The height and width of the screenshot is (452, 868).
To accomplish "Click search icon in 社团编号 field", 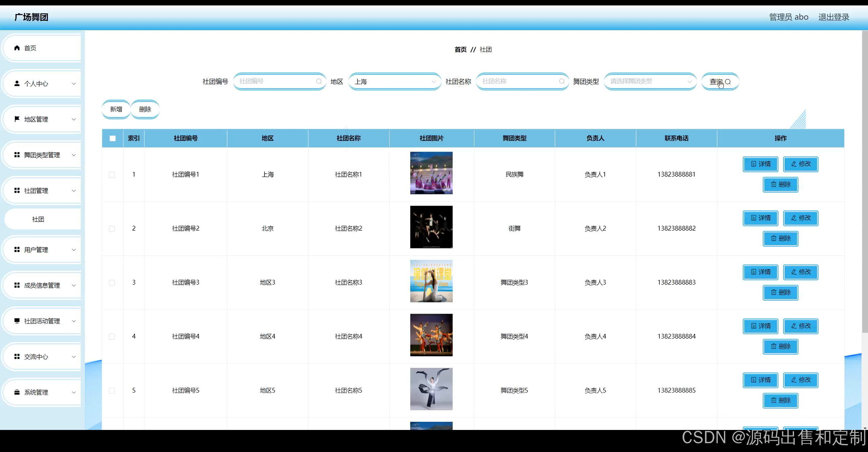I will coord(319,81).
